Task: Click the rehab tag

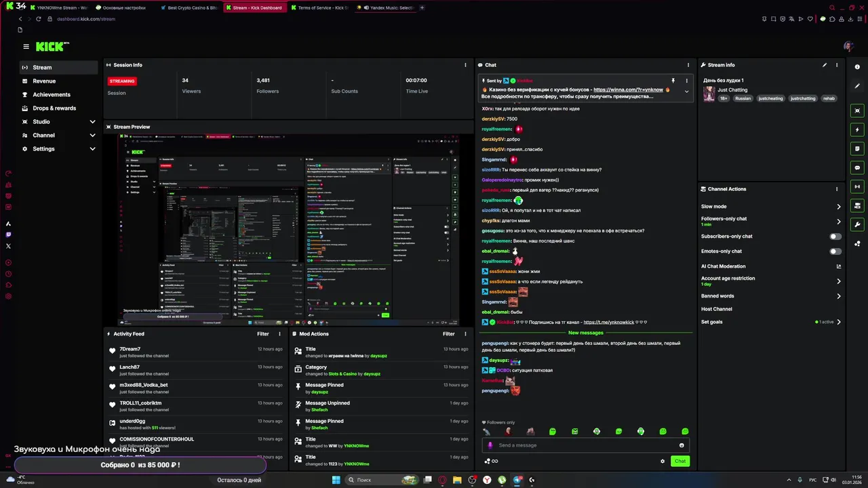Action: click(829, 98)
